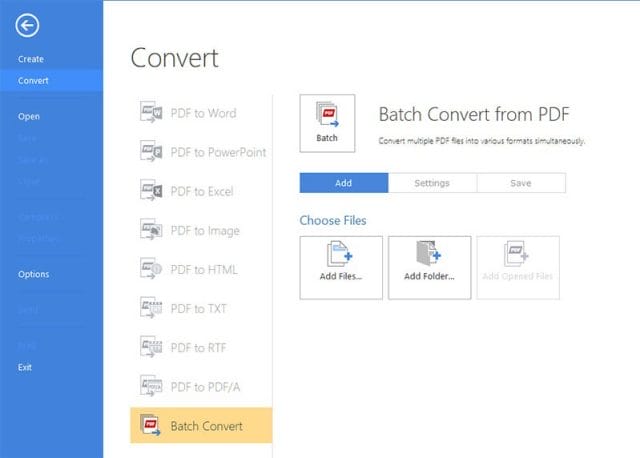640x458 pixels.
Task: Click the Convert page heading
Action: [x=175, y=58]
